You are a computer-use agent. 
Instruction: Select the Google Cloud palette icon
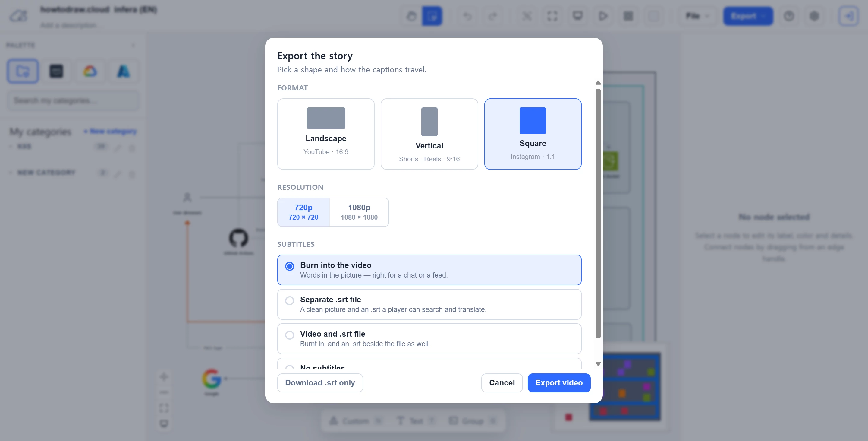[x=90, y=71]
